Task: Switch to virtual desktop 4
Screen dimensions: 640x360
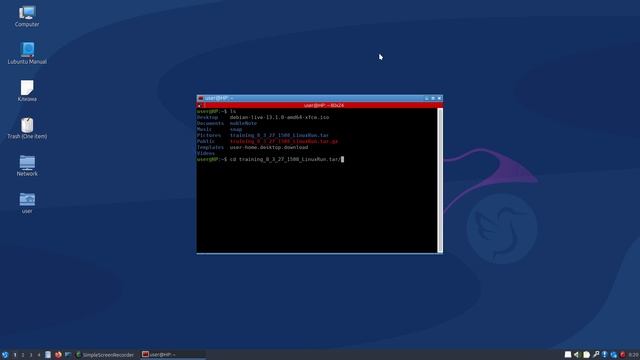Action: coord(39,355)
